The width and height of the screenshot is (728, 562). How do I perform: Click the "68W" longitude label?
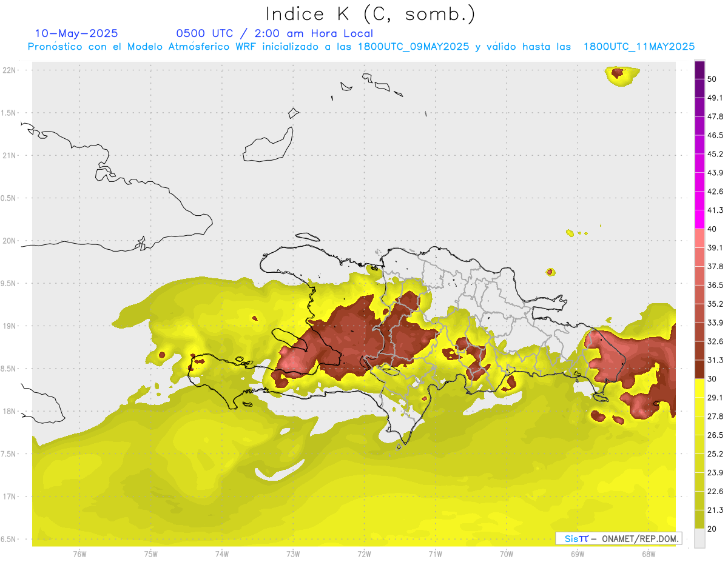649,554
